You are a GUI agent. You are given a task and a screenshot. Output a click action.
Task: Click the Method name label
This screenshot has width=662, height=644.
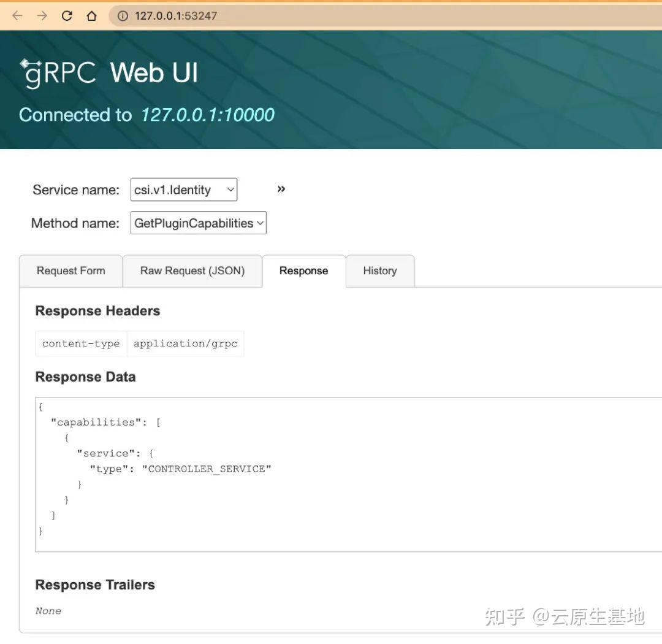click(75, 223)
